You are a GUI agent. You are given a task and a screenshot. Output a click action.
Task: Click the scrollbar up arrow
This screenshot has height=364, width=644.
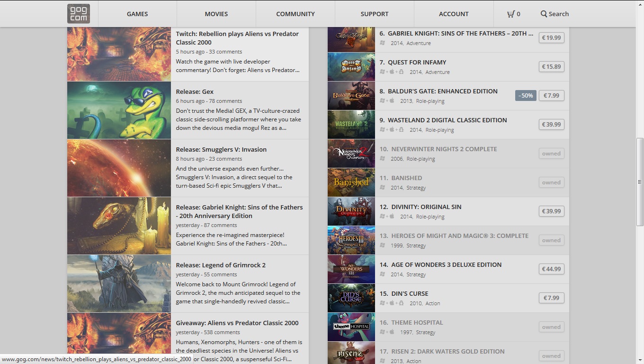pos(640,4)
